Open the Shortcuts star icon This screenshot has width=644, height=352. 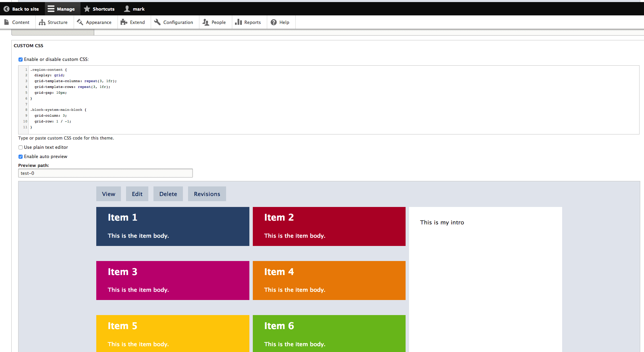pos(87,9)
